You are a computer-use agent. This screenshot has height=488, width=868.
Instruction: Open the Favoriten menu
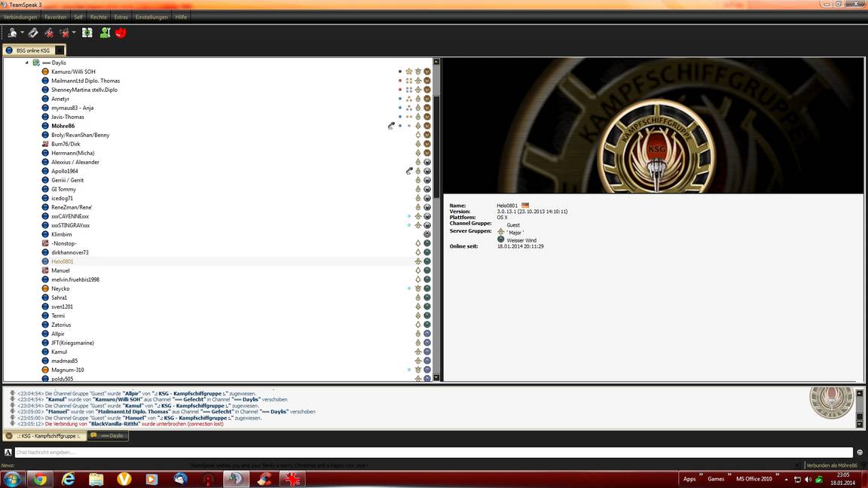click(x=55, y=17)
